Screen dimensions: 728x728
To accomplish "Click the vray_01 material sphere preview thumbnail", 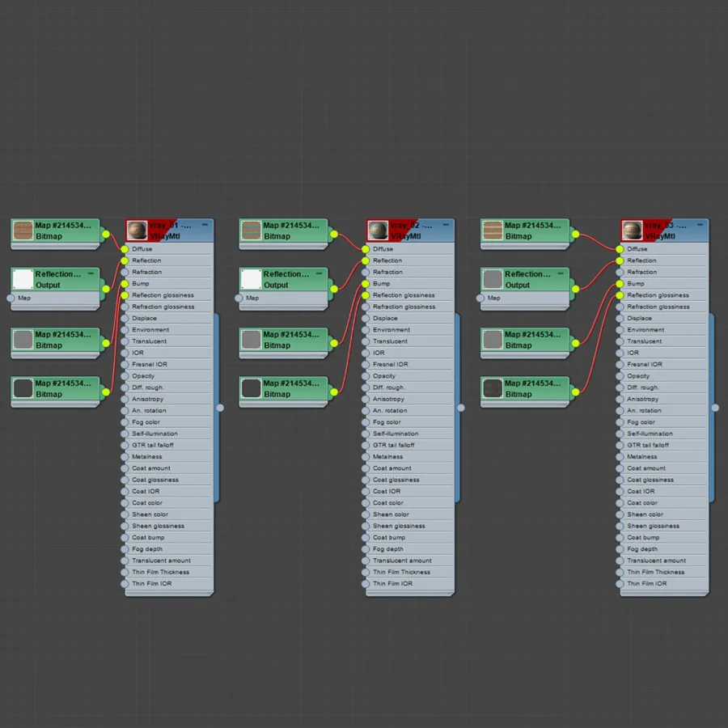I will pyautogui.click(x=137, y=231).
